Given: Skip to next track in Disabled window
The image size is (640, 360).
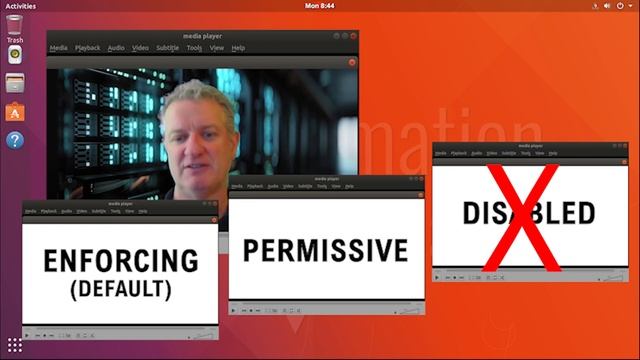Looking at the screenshot, I should [461, 278].
